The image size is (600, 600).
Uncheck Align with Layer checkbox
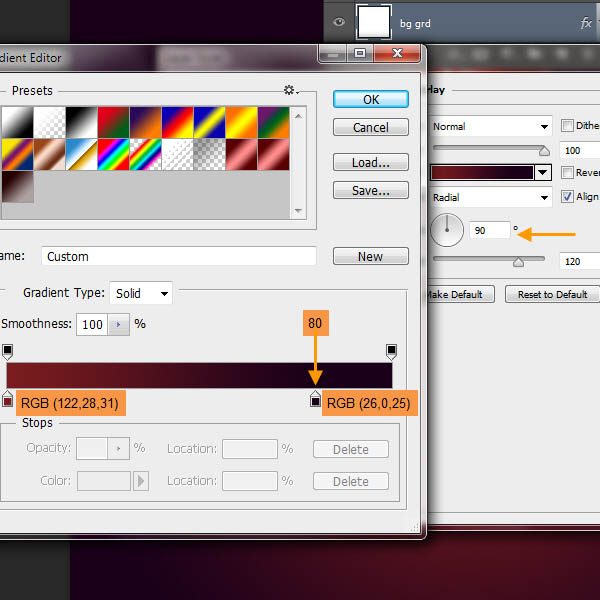click(568, 197)
